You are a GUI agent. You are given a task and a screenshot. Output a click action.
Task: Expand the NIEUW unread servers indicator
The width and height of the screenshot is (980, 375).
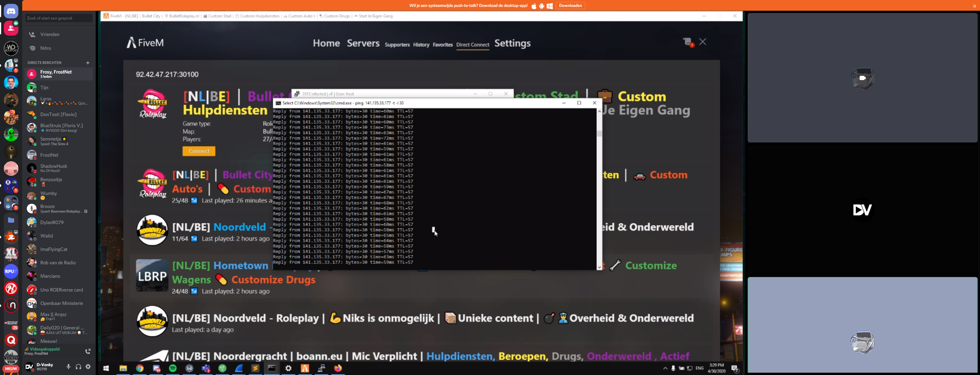11,369
